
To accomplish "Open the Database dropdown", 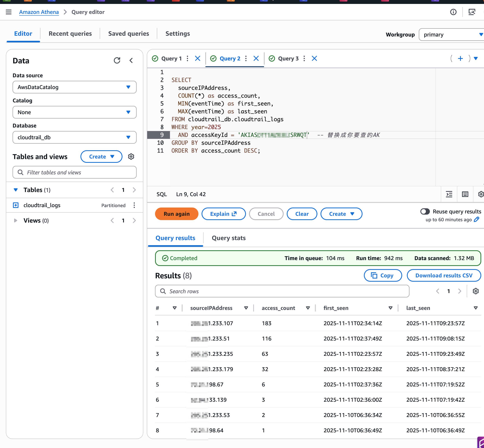I will 74,137.
